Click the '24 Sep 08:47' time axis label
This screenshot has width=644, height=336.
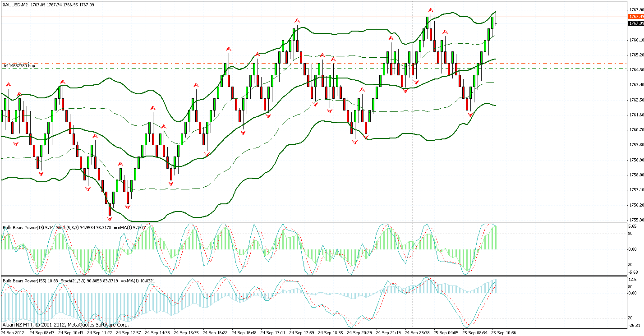pos(42,332)
